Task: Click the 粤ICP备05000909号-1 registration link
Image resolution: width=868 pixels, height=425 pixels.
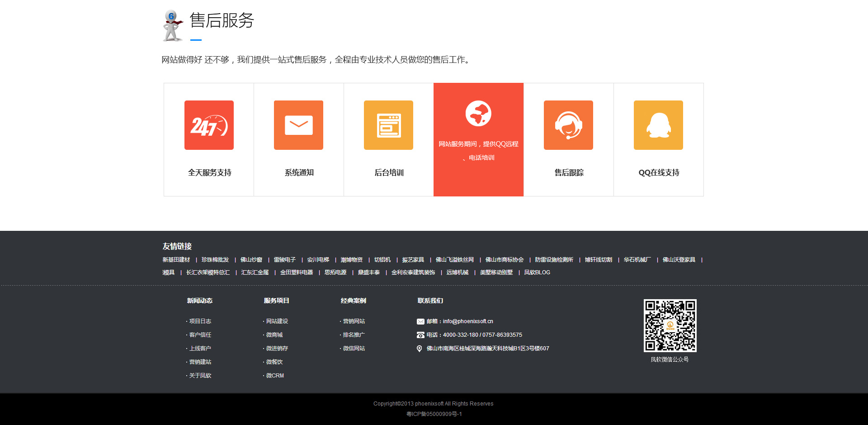Action: click(434, 414)
